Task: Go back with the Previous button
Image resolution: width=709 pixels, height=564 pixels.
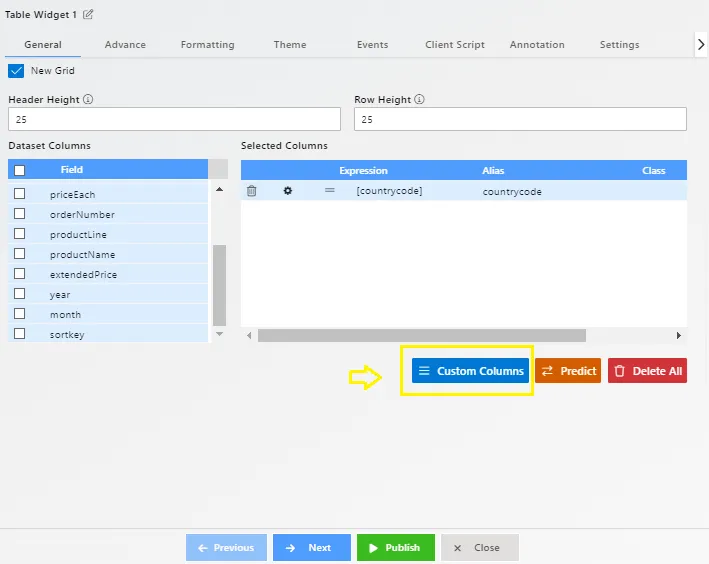Action: [x=226, y=548]
